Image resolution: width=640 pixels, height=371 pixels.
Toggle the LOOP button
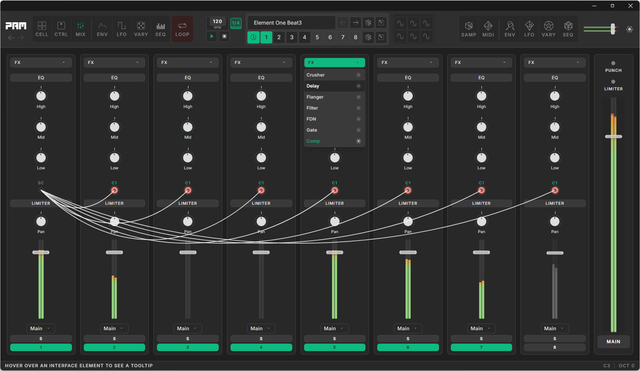(x=182, y=29)
